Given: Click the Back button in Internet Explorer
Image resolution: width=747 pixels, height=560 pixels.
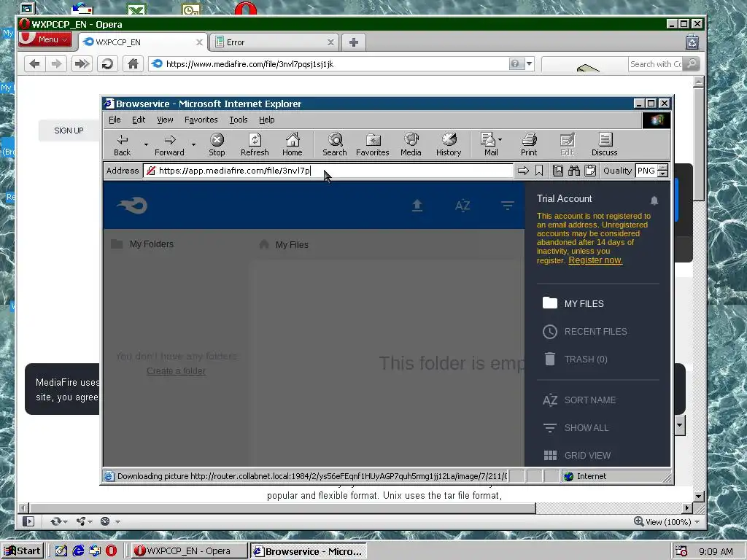Looking at the screenshot, I should [122, 145].
